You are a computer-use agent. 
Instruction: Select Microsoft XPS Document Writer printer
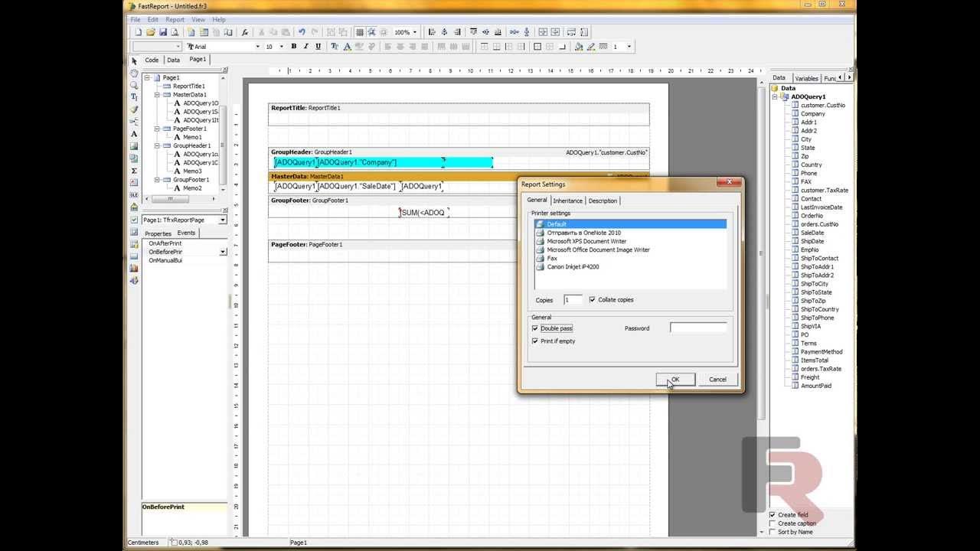pyautogui.click(x=586, y=241)
